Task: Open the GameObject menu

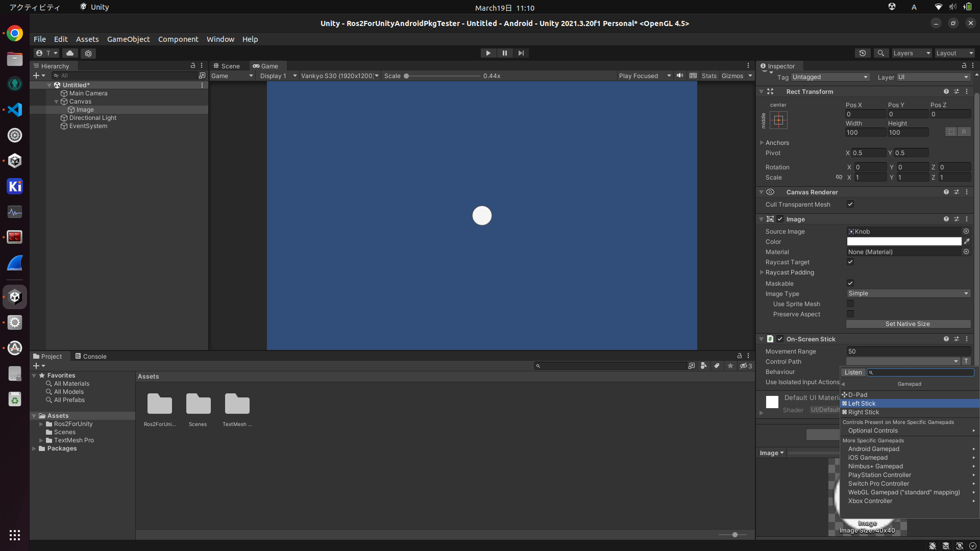Action: [x=128, y=39]
